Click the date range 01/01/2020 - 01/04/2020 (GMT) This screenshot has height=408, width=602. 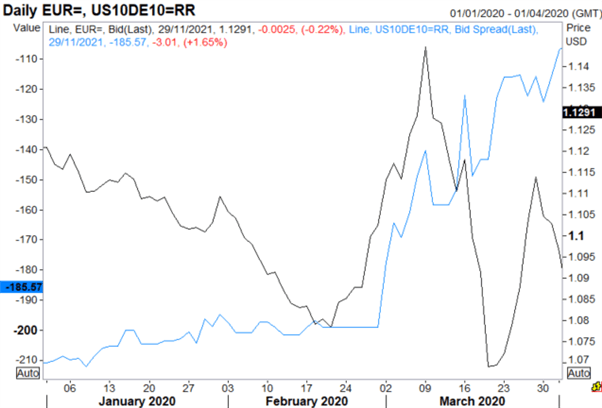point(526,13)
